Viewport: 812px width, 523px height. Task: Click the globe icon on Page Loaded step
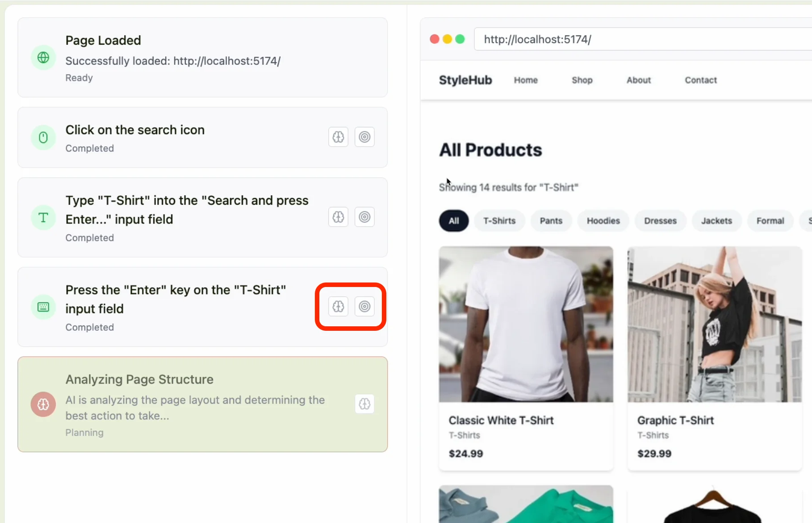[43, 57]
